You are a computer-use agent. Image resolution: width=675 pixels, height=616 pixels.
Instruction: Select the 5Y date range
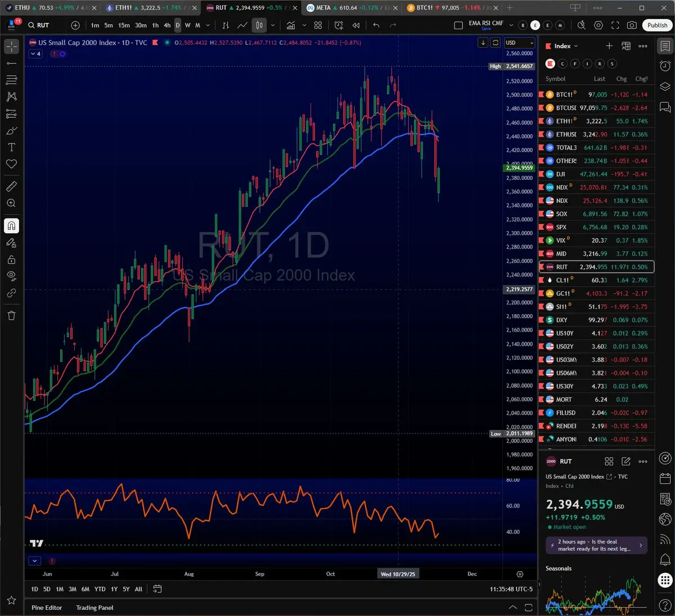pos(126,589)
